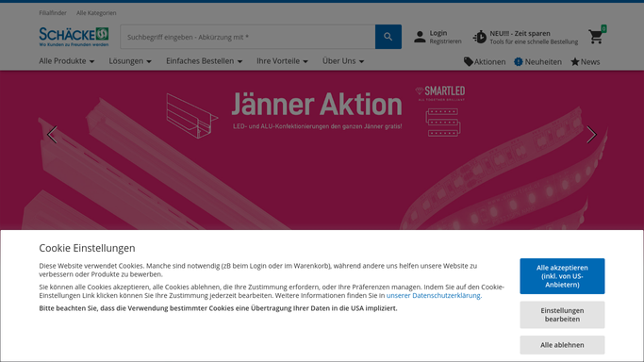
Task: Click the user Login icon
Action: [420, 37]
